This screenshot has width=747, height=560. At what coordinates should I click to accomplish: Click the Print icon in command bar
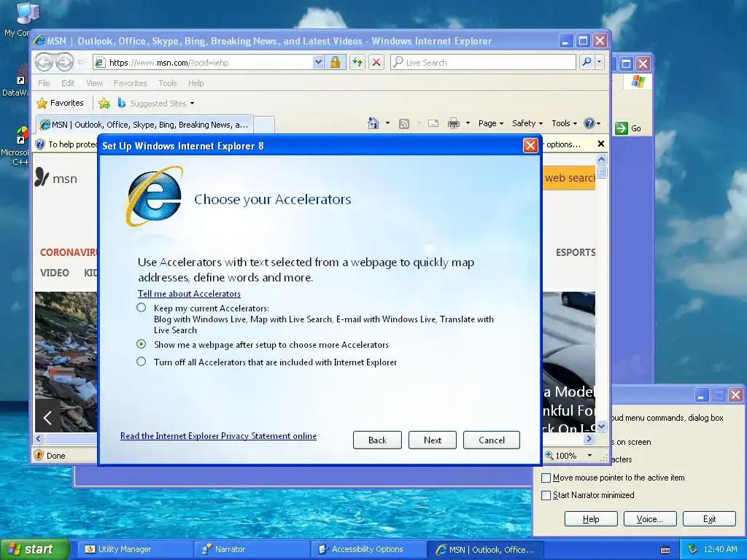pyautogui.click(x=454, y=124)
